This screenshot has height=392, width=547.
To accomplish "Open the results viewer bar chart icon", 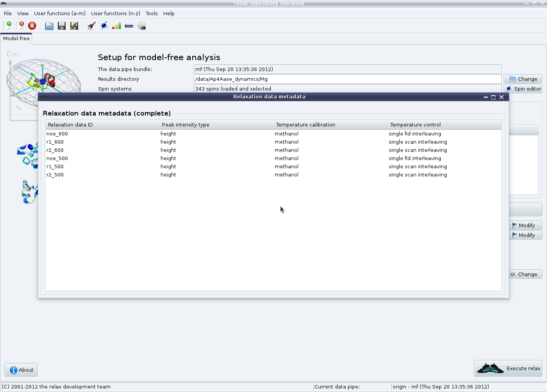I will coord(116,26).
